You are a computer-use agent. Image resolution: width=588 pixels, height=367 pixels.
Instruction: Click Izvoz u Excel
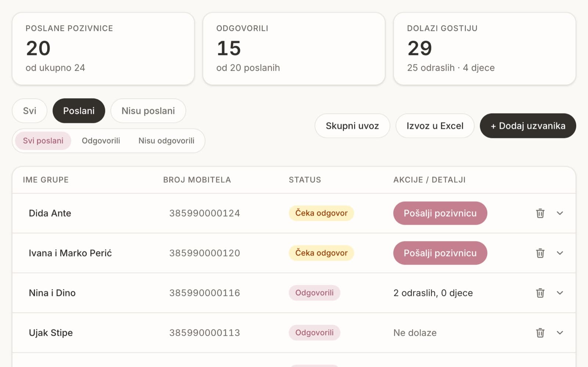pyautogui.click(x=435, y=126)
